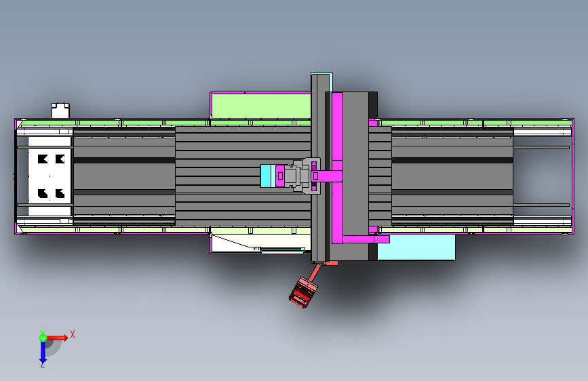Select the large cyan cabinet right of the gantry

tap(416, 247)
